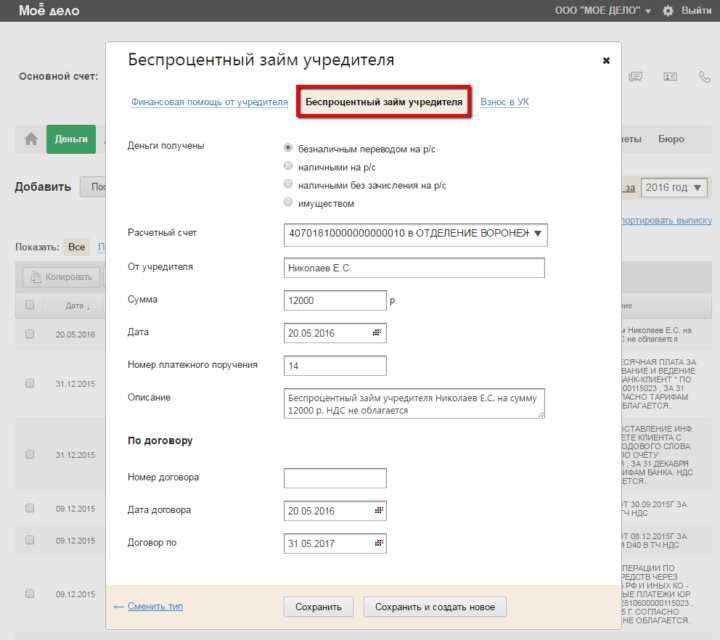Click Сохранить и создать новое button
The width and height of the screenshot is (720, 640).
click(x=435, y=607)
